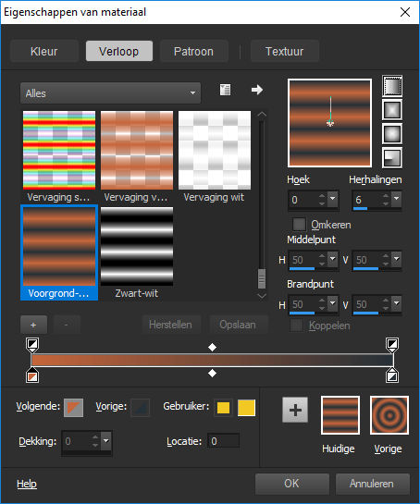Toggle the Koppelen checkbox
The width and height of the screenshot is (420, 504).
296,326
